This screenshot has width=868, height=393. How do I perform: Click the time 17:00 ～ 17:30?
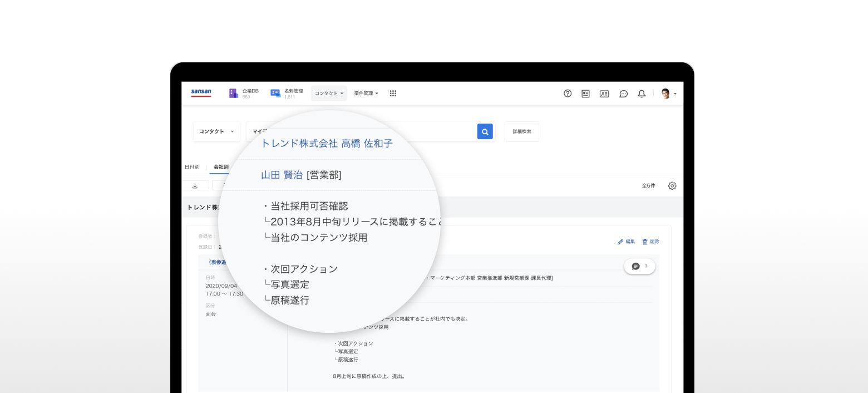point(224,293)
